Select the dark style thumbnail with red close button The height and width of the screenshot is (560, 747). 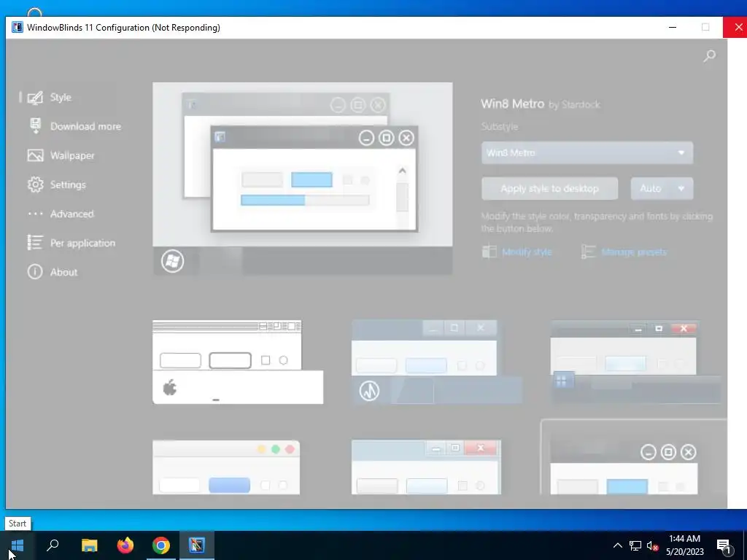click(636, 362)
